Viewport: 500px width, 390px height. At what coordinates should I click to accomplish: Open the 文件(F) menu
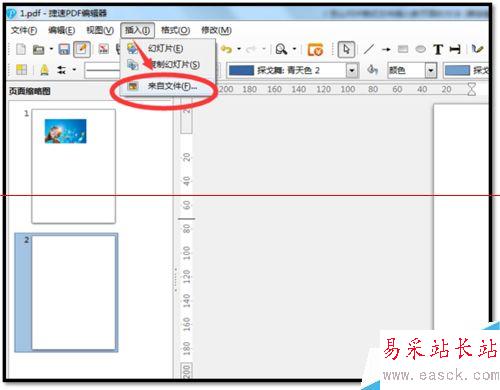tap(24, 31)
